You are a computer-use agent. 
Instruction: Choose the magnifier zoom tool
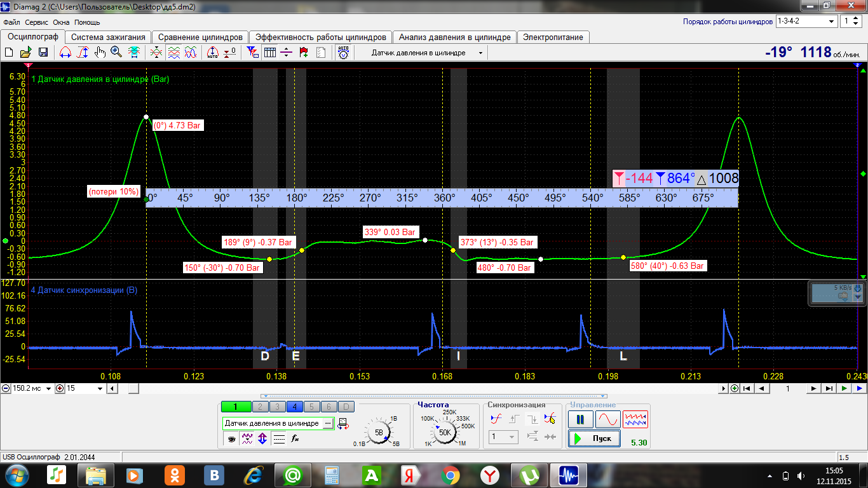point(116,53)
